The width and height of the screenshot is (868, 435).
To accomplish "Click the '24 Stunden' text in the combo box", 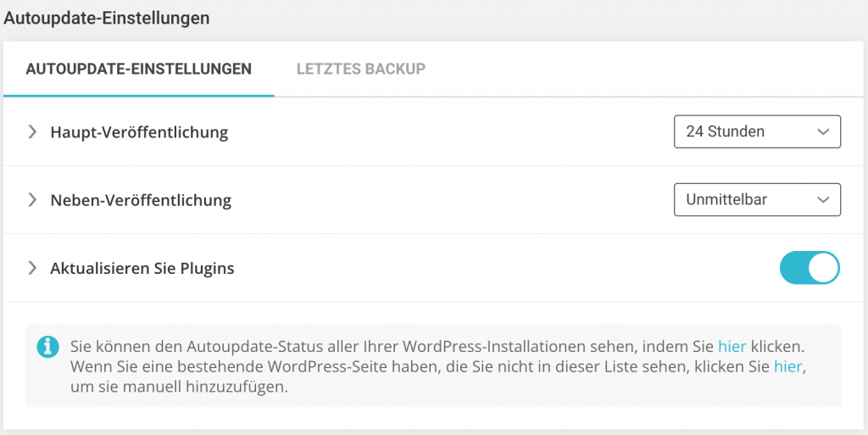I will coord(726,131).
